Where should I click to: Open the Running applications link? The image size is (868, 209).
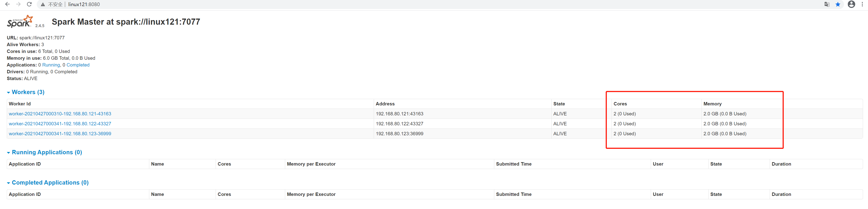[51, 65]
